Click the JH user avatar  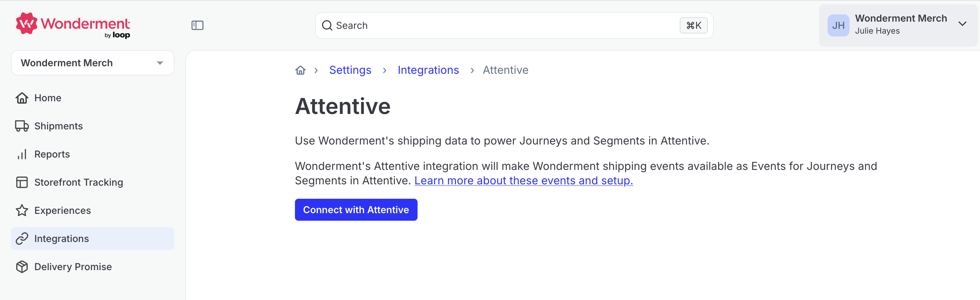click(x=838, y=25)
